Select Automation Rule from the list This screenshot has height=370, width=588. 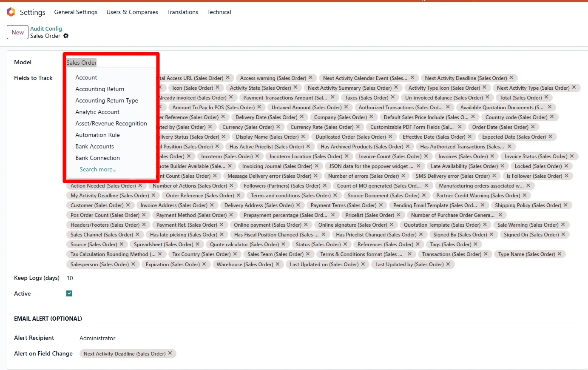point(97,135)
